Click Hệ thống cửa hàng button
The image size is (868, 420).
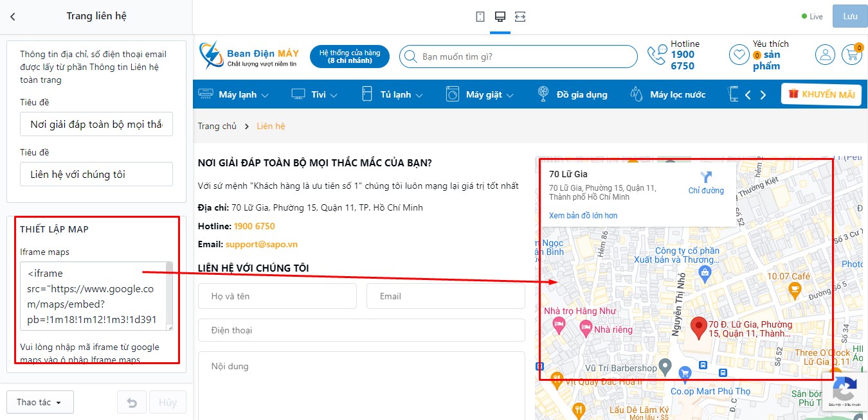(350, 57)
